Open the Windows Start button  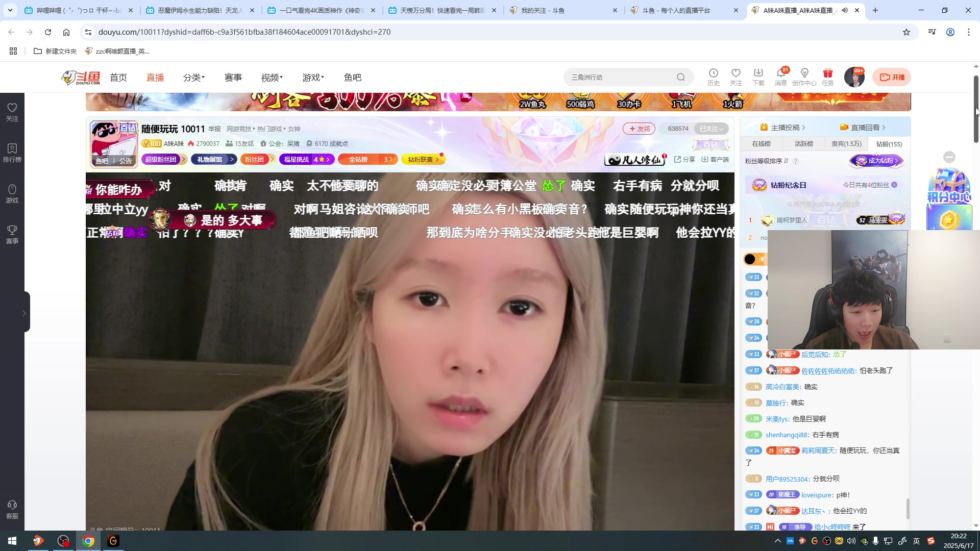(12, 541)
